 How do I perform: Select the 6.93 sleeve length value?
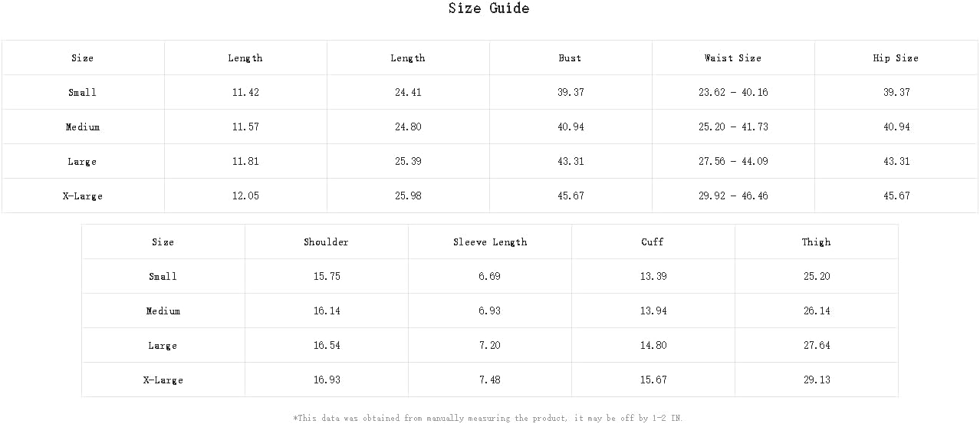[x=489, y=311]
